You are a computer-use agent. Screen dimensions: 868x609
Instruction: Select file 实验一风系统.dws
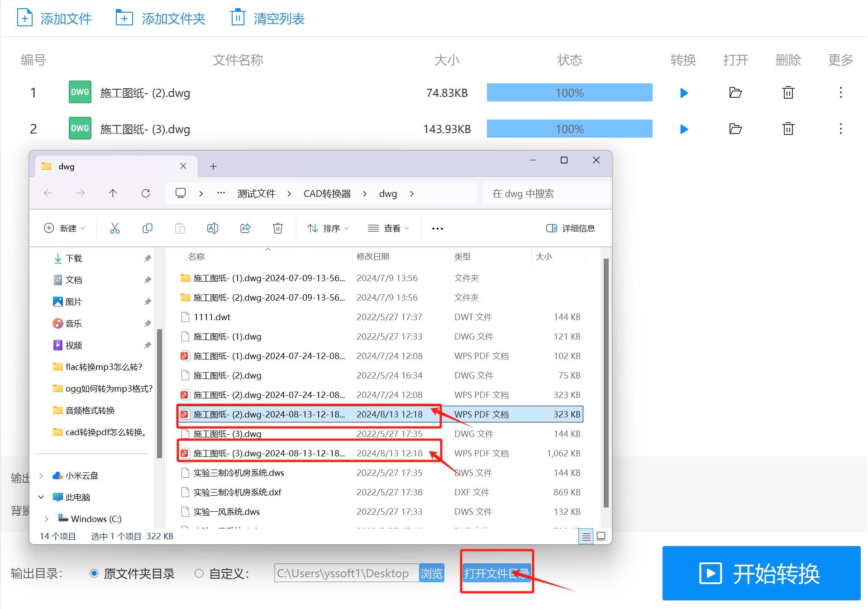coord(226,512)
